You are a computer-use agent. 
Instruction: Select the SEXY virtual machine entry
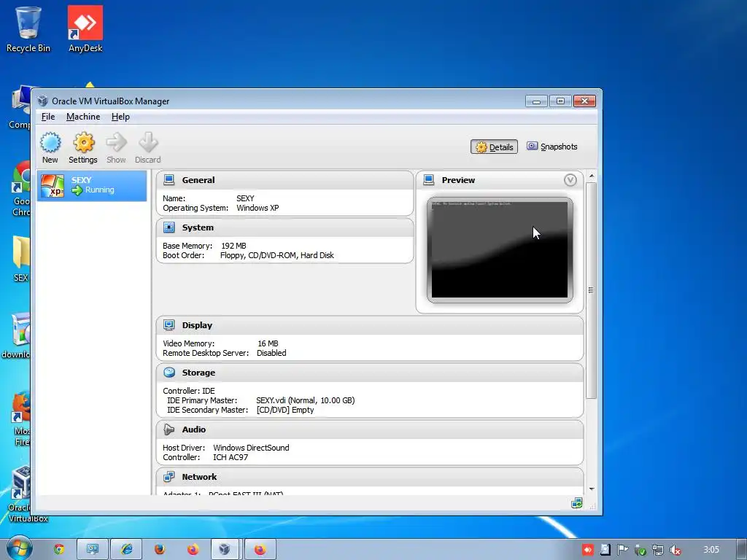tap(92, 186)
